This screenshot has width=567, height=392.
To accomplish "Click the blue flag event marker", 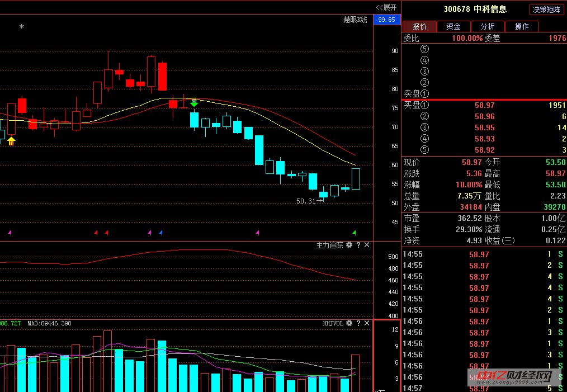I will (x=160, y=232).
